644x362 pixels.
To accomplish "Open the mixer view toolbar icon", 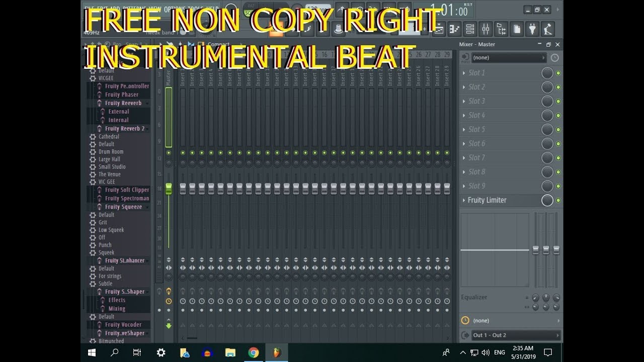I will pyautogui.click(x=486, y=29).
